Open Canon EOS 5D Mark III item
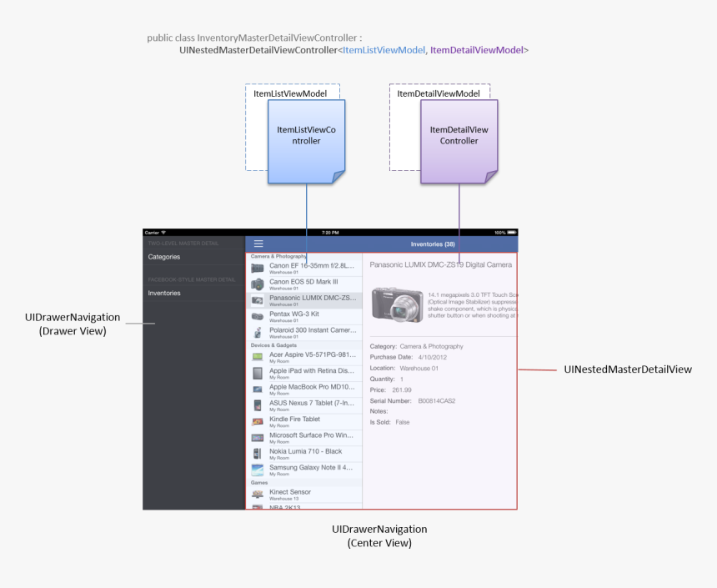 tap(304, 284)
